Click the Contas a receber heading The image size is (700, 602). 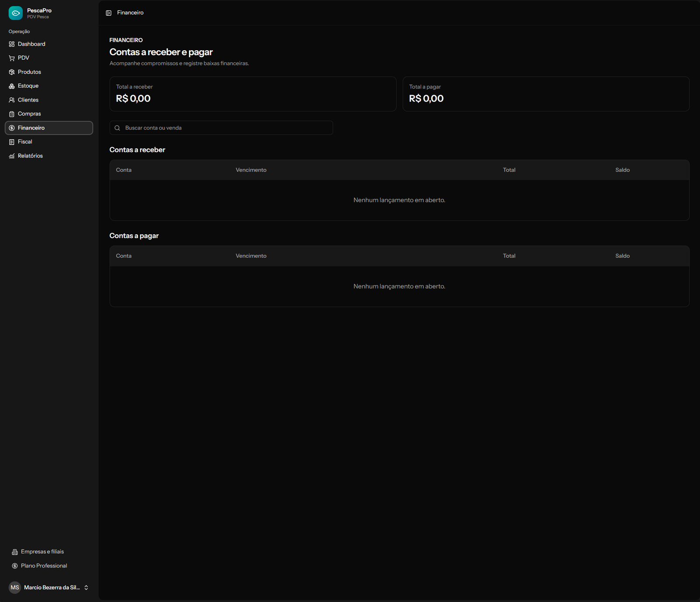[x=137, y=150]
